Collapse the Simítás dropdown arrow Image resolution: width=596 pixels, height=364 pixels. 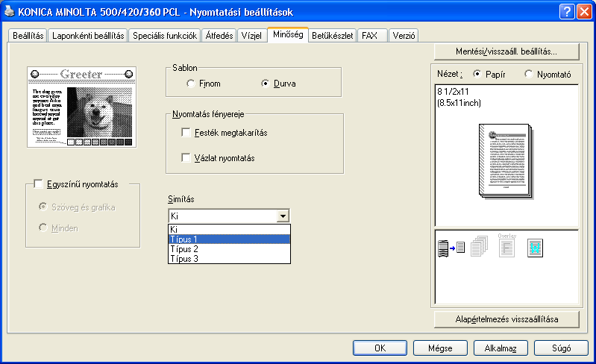[283, 216]
